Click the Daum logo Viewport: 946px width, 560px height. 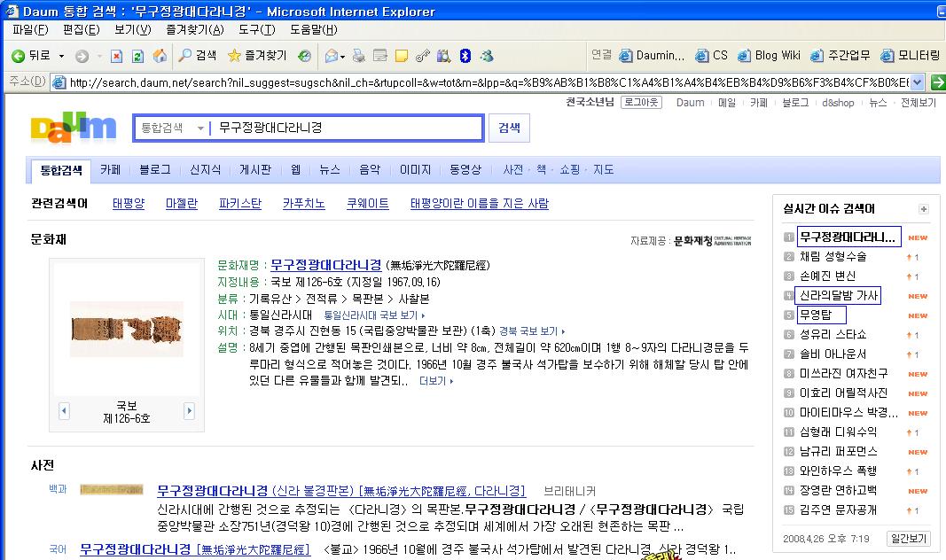[74, 128]
